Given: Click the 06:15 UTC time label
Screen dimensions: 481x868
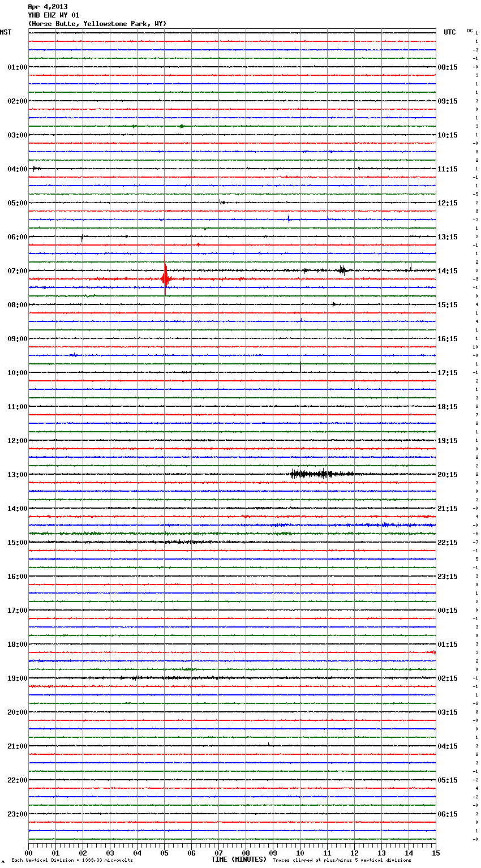Looking at the screenshot, I should tap(448, 814).
